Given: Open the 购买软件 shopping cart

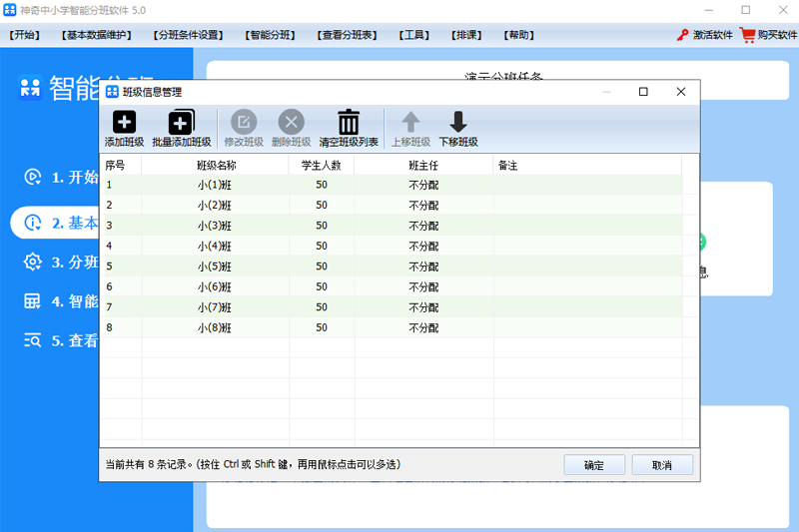Looking at the screenshot, I should [x=747, y=35].
